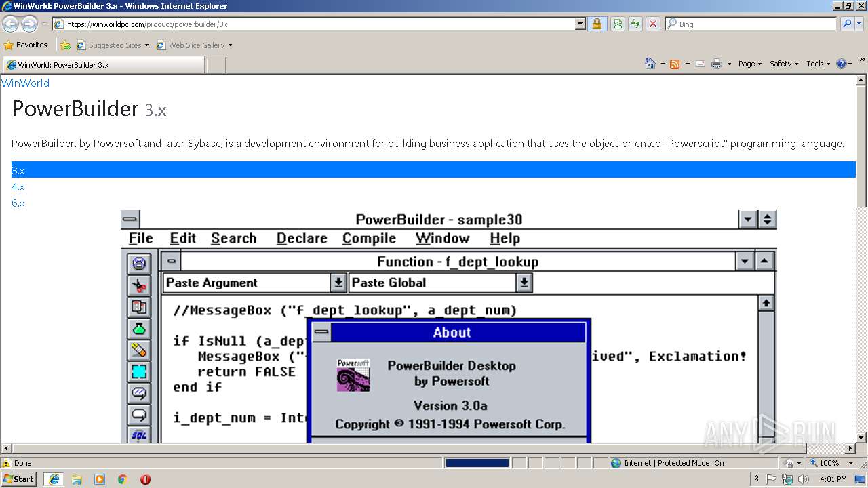868x488 pixels.
Task: Open the Safety menu
Action: (784, 64)
